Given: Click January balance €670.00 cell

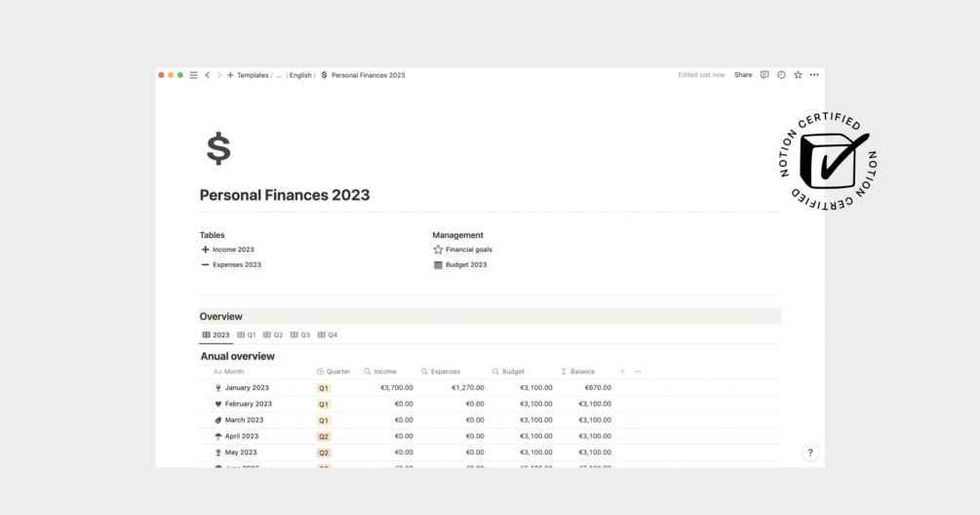Looking at the screenshot, I should 598,387.
